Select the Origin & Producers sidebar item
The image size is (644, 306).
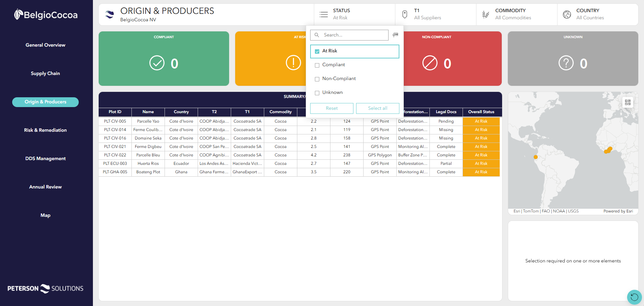tap(45, 102)
